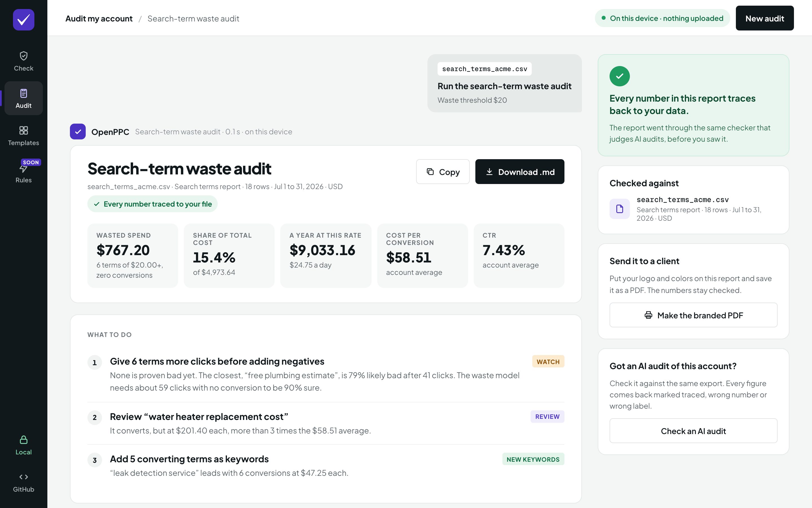Click the SOON badge on Rules
Screen dimensions: 812x508
tap(31, 162)
